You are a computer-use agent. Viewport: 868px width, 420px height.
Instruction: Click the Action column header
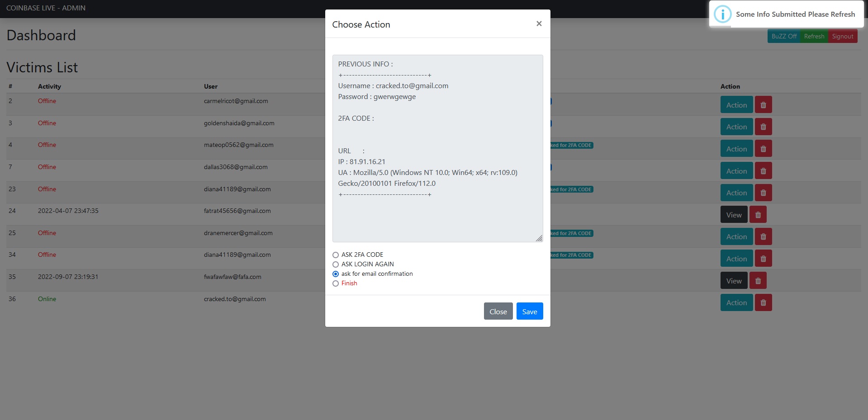(730, 86)
